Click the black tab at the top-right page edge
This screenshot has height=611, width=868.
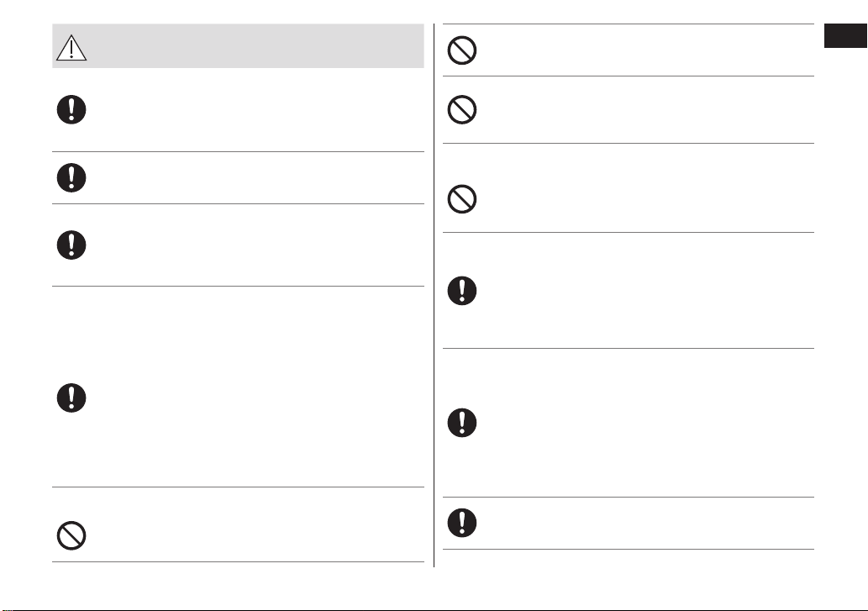(845, 36)
